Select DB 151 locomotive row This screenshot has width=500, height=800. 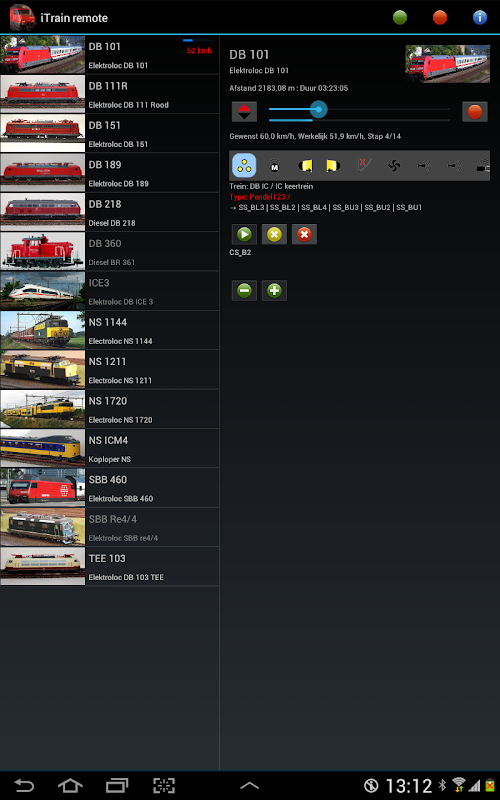(x=110, y=134)
